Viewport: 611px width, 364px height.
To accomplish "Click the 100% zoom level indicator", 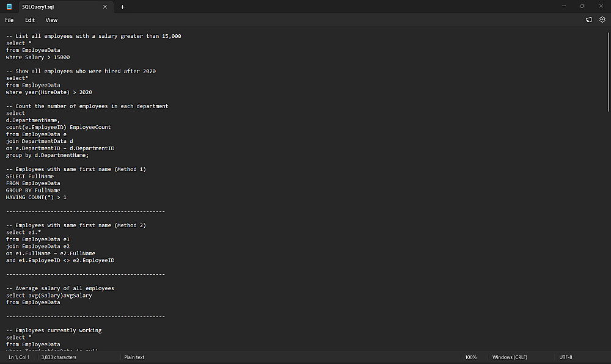I will 470,357.
